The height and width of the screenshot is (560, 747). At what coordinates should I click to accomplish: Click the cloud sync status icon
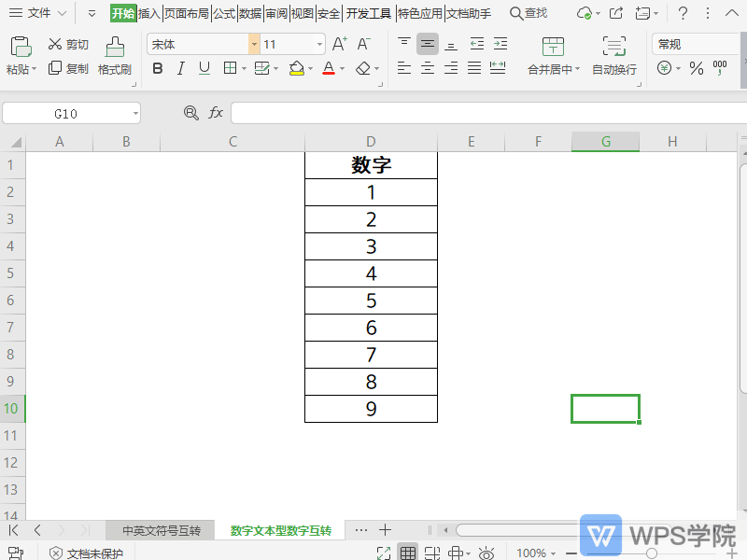coord(585,13)
